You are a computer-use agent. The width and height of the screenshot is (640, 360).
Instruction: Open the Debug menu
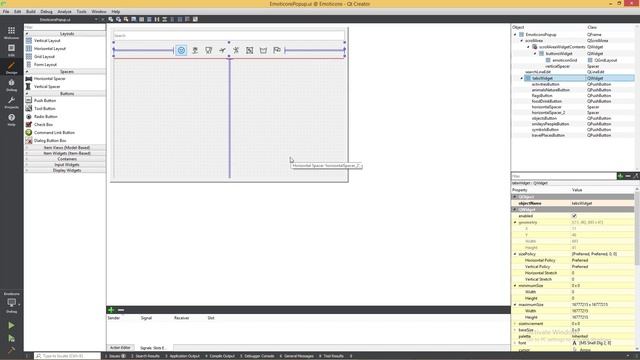click(46, 11)
